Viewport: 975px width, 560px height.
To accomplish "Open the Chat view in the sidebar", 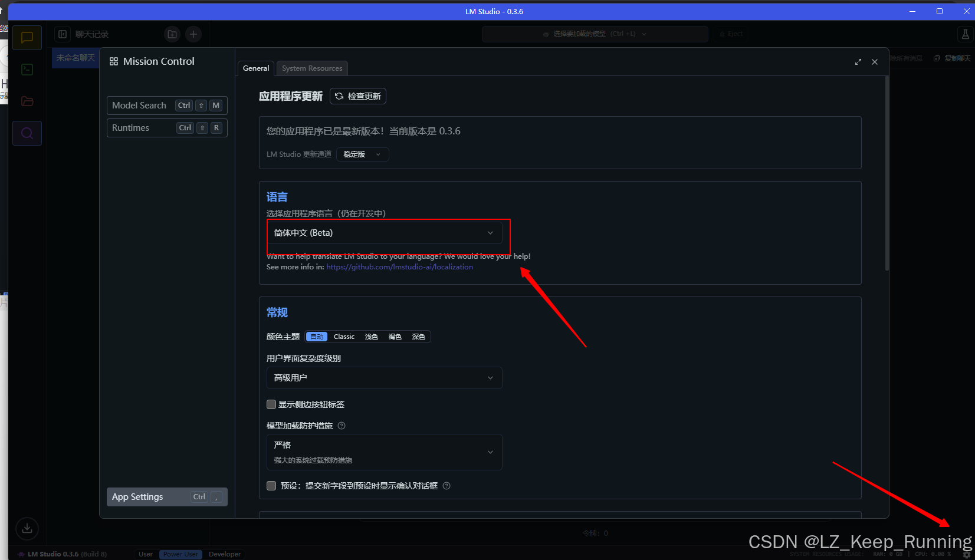I will click(27, 38).
